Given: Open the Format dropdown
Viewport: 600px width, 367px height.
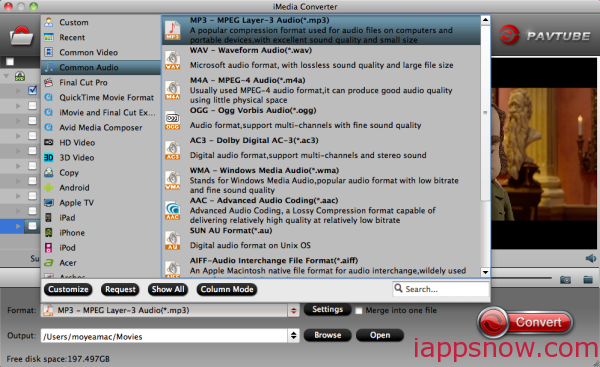Looking at the screenshot, I should [x=293, y=310].
